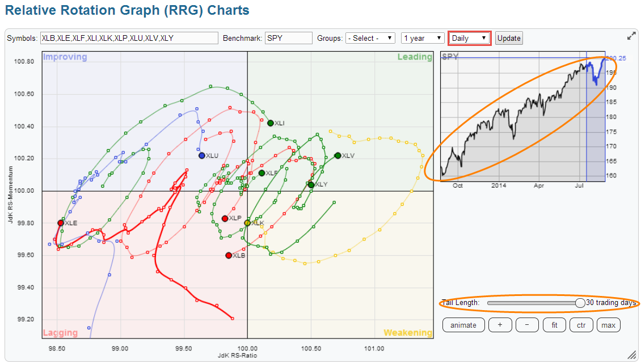Viewport: 641px width, 364px height.
Task: Click the Symbols input field
Action: (x=129, y=38)
